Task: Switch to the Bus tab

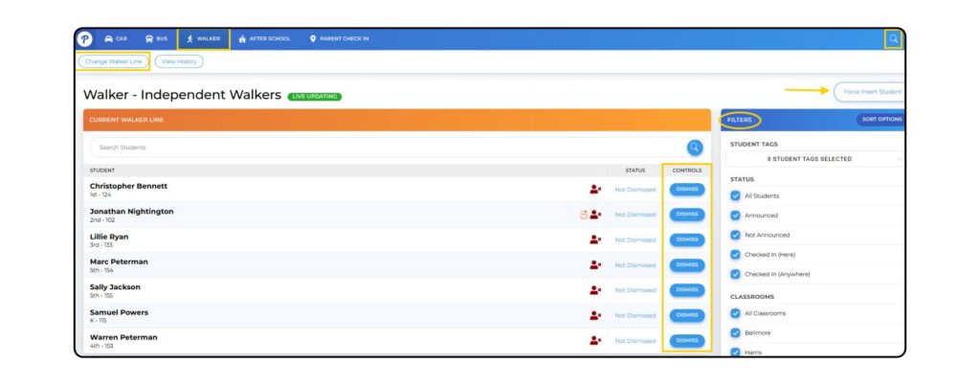Action: (x=156, y=39)
